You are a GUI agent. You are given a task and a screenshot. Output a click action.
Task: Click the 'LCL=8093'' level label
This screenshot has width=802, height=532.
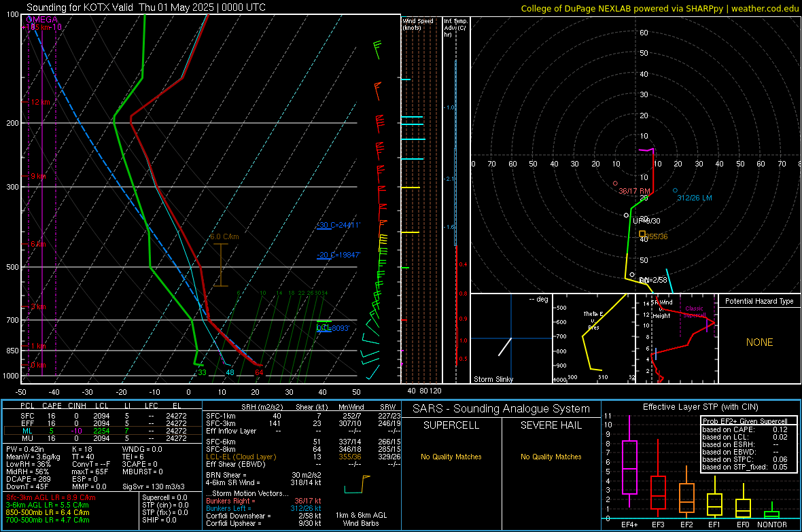(333, 328)
